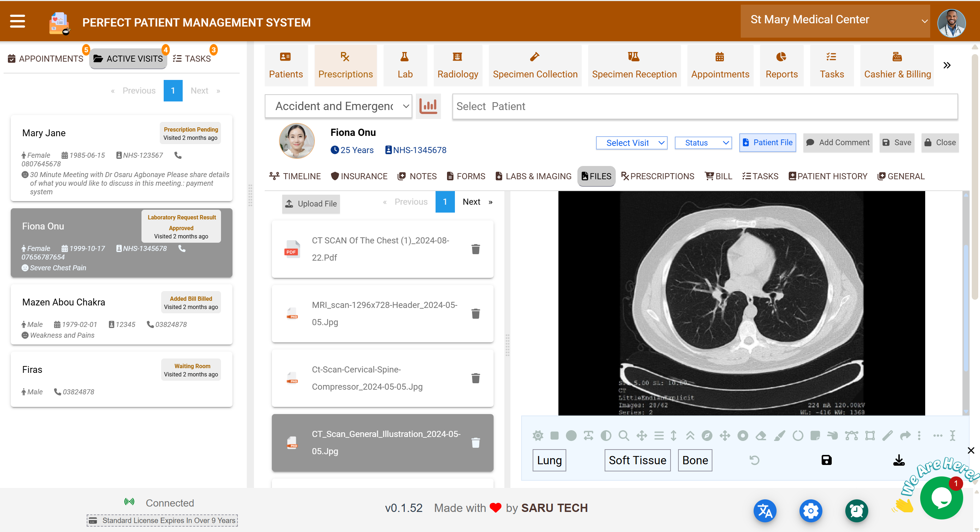Click the Save visit button
The height and width of the screenshot is (532, 980).
897,142
